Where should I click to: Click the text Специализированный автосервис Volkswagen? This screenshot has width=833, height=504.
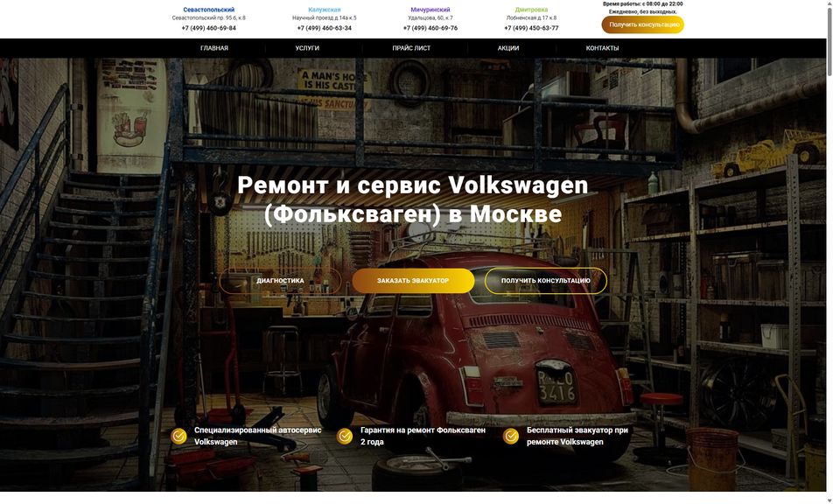coord(257,436)
